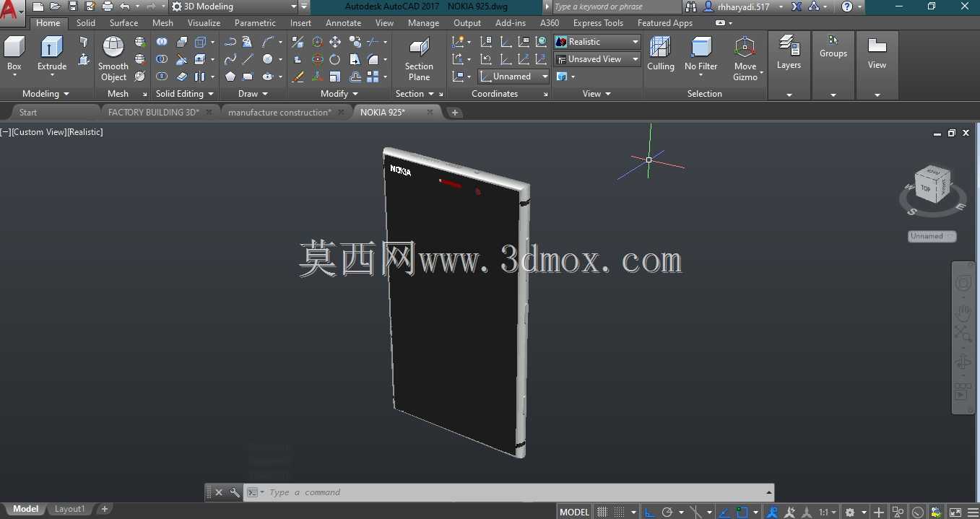Select the Line draw tool
The image size is (980, 519).
tap(248, 59)
